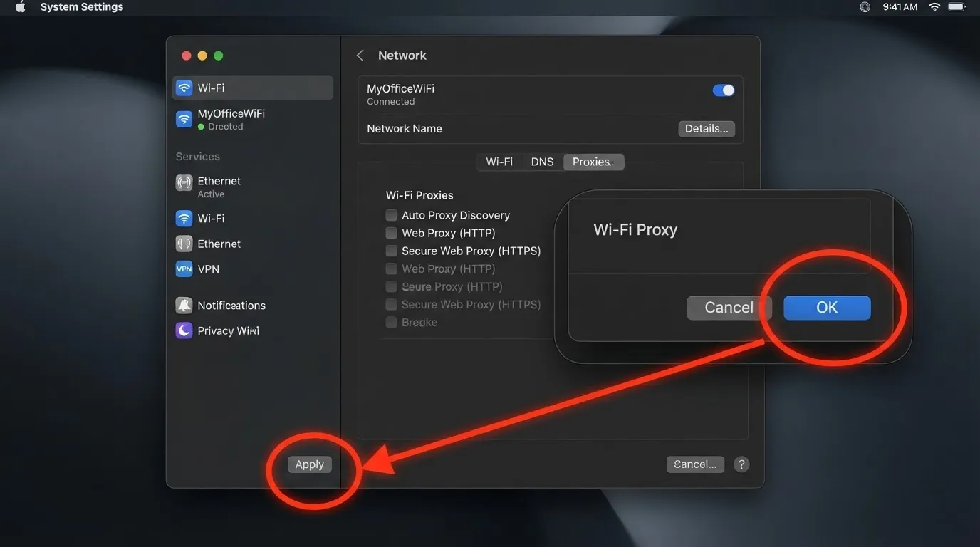
Task: Open the System Settings menu
Action: (x=82, y=7)
